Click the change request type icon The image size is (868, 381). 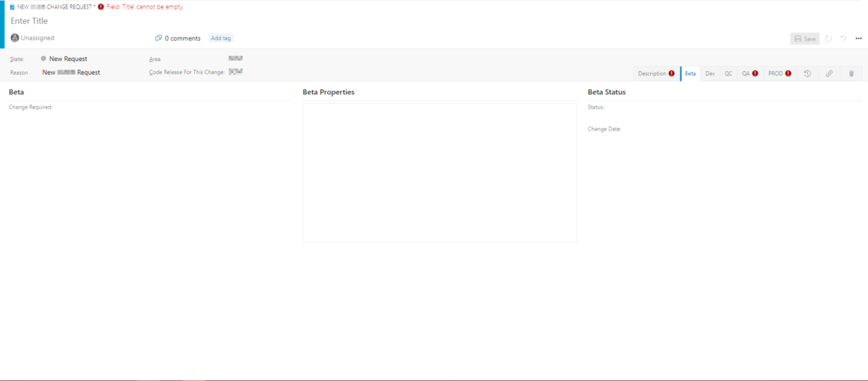[12, 6]
